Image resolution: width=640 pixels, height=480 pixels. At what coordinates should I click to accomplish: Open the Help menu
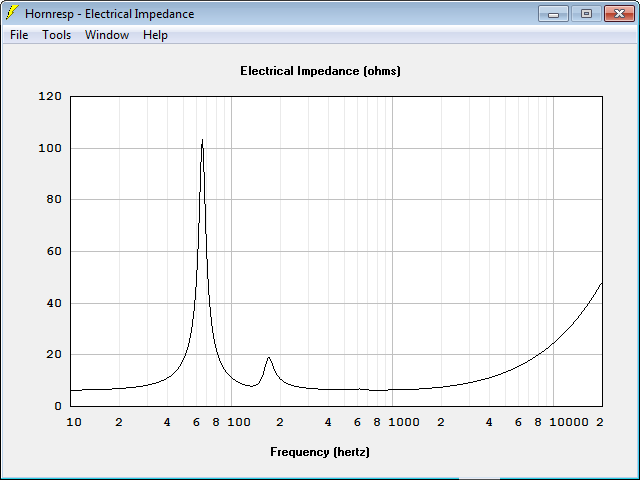(155, 35)
